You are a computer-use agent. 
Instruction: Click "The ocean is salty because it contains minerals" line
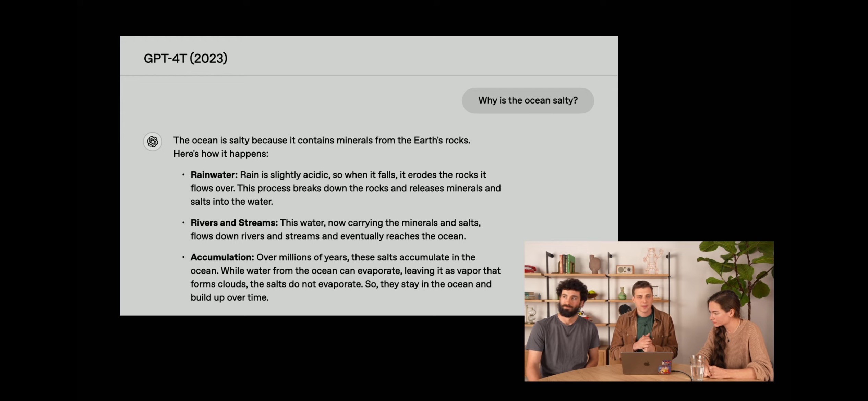coord(322,140)
